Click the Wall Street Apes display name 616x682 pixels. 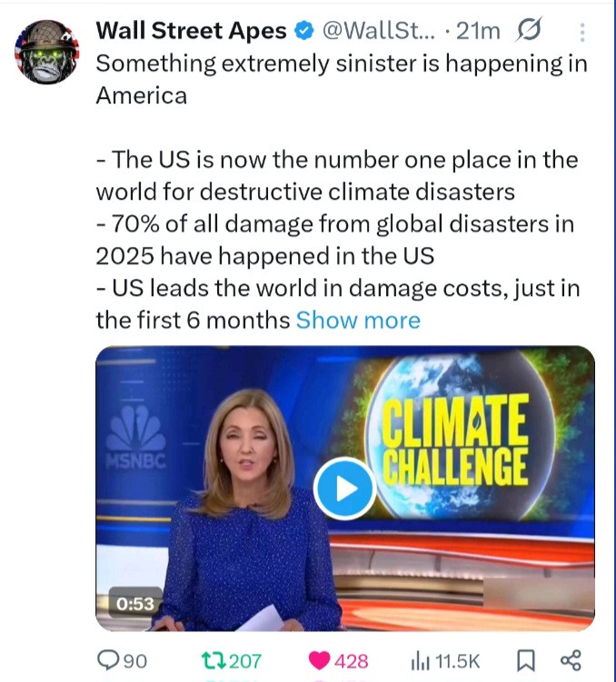pyautogui.click(x=191, y=31)
